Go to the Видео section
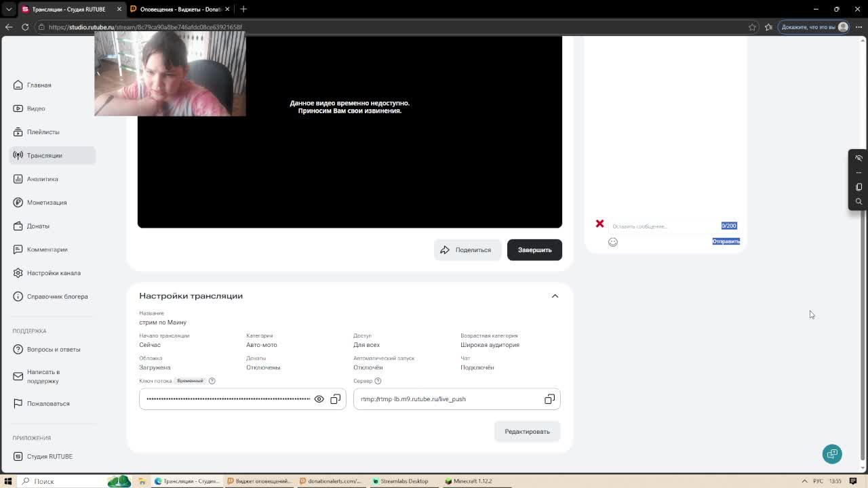The height and width of the screenshot is (488, 868). click(36, 108)
